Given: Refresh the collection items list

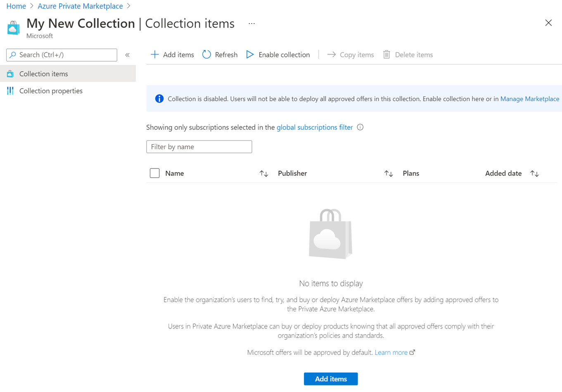Looking at the screenshot, I should click(220, 55).
